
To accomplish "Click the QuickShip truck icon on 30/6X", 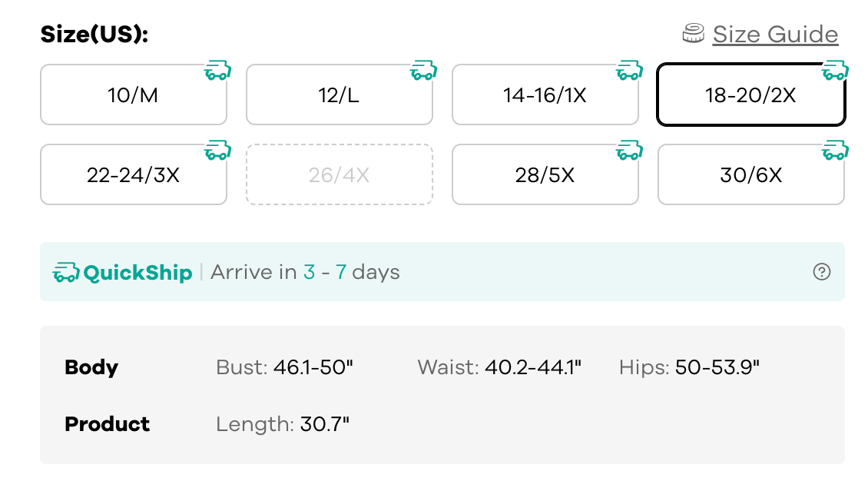I will point(835,151).
